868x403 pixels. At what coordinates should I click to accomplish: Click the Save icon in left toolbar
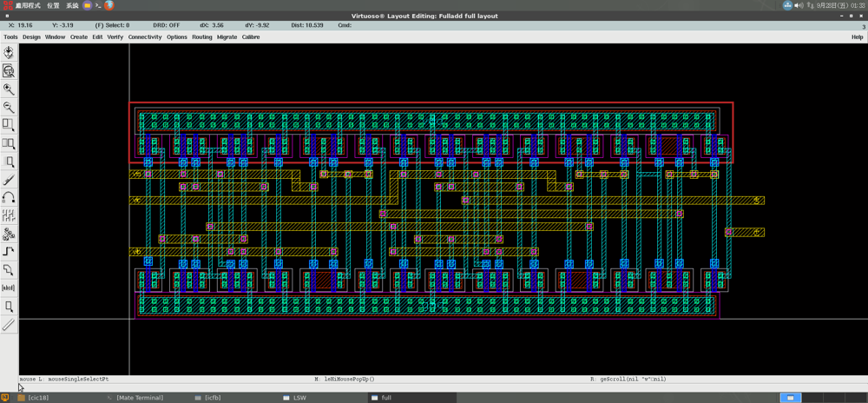9,53
